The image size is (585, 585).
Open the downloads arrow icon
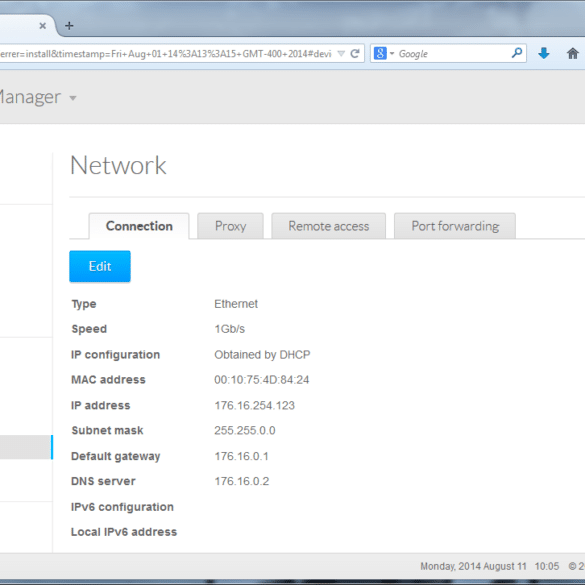click(544, 53)
